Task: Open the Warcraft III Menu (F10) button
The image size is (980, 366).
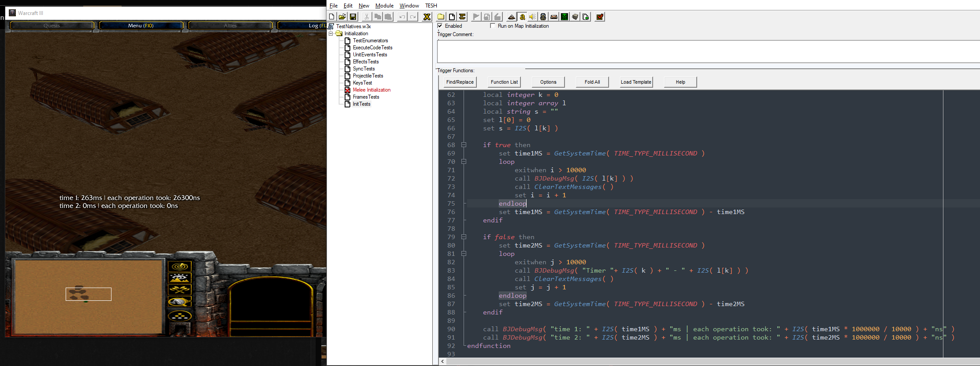Action: click(141, 26)
